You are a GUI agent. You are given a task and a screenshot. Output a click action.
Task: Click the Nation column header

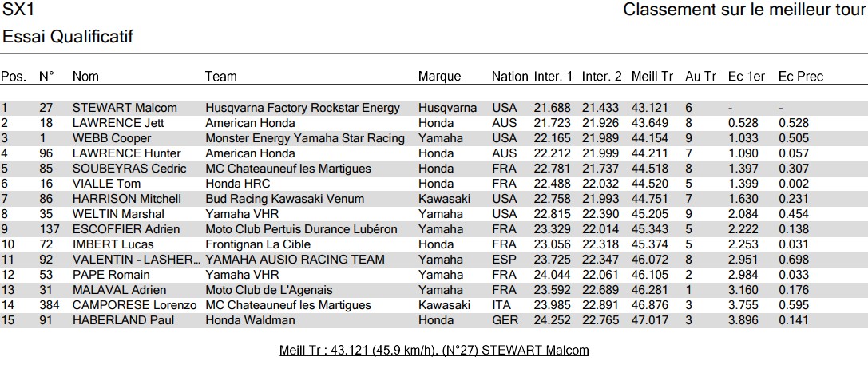(509, 77)
